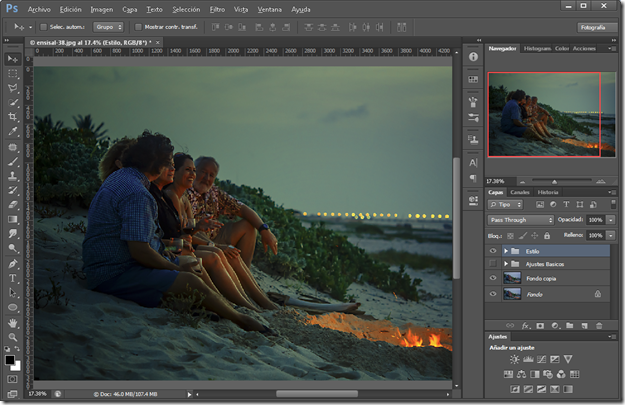Viewport: 625px width, 405px height.
Task: Select the Hand tool
Action: (13, 323)
